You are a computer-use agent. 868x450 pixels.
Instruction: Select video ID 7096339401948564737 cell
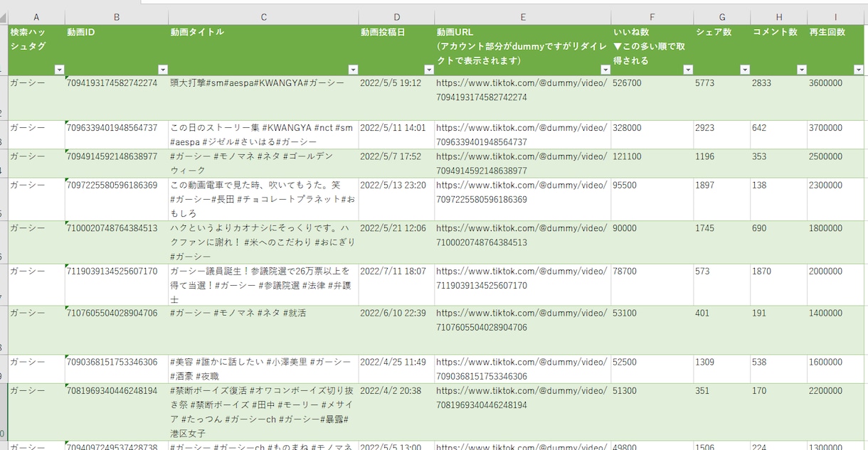point(117,134)
